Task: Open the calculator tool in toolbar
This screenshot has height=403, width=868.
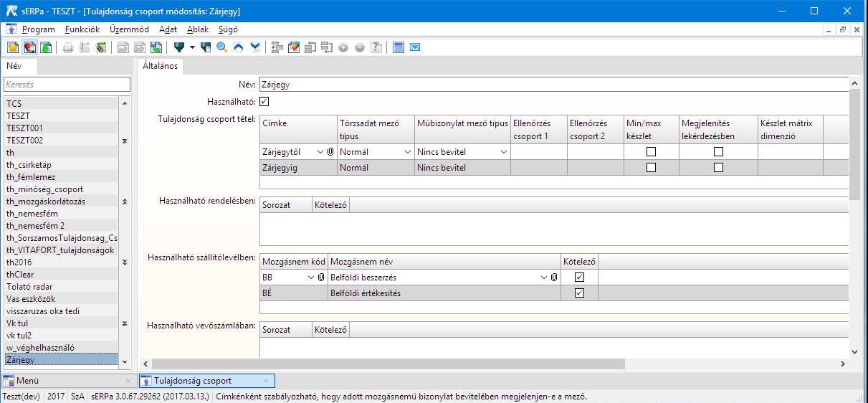Action: pyautogui.click(x=399, y=47)
